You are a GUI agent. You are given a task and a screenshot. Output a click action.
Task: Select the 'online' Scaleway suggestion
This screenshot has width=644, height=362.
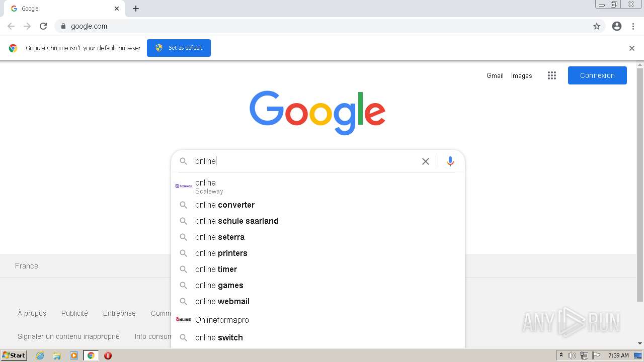tap(318, 186)
